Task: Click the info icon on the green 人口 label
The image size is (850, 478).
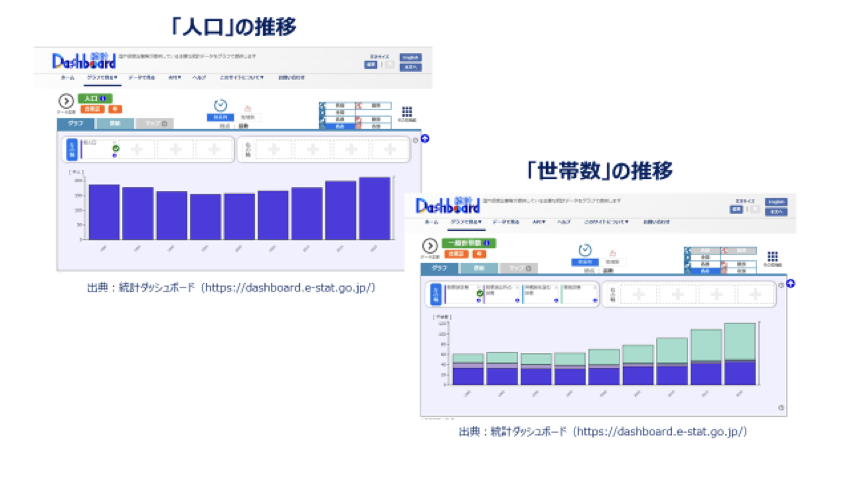Action: pyautogui.click(x=105, y=99)
